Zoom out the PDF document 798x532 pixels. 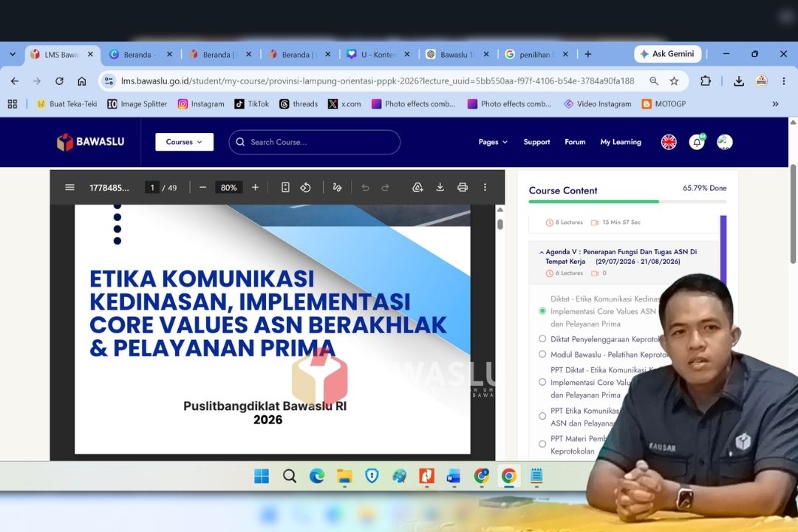202,188
